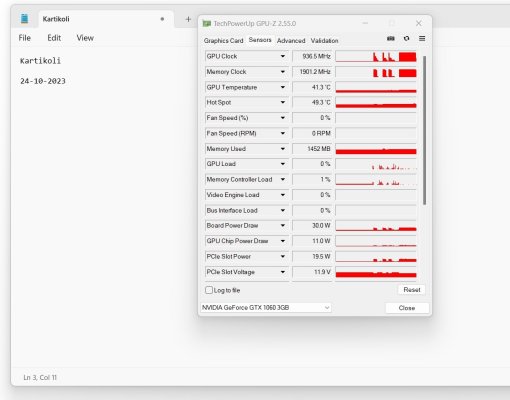Image resolution: width=510 pixels, height=400 pixels.
Task: Click the GPU-Z sensors vertical scrollbar
Action: pos(424,130)
